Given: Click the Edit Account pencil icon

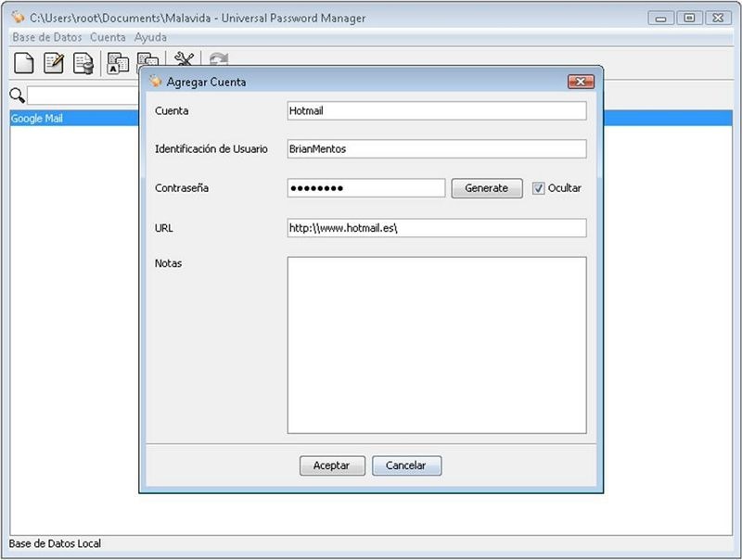Looking at the screenshot, I should (x=54, y=63).
